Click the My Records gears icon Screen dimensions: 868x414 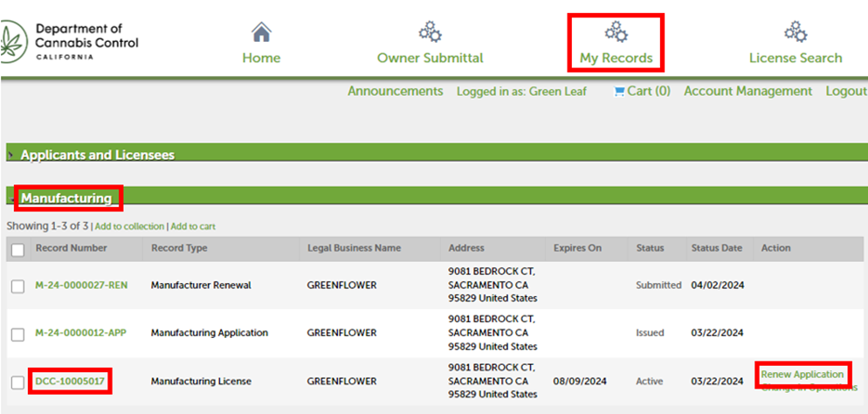617,32
